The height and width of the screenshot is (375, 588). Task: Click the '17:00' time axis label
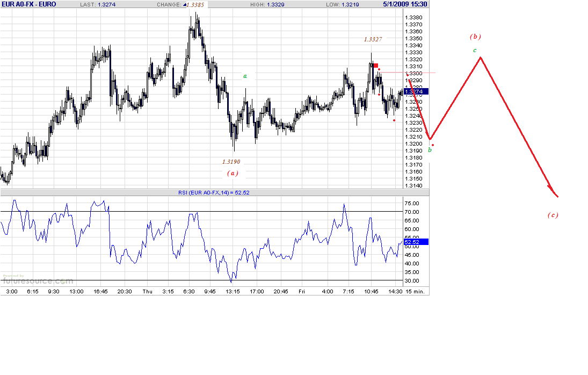tap(257, 291)
